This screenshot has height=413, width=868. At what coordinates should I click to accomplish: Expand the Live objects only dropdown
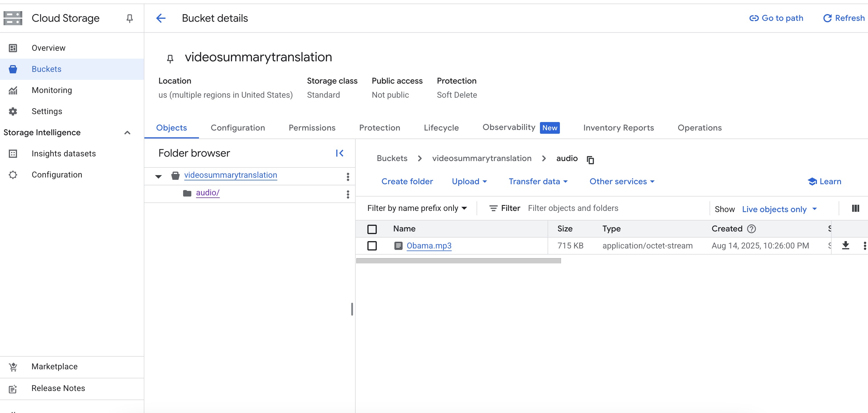pyautogui.click(x=779, y=209)
